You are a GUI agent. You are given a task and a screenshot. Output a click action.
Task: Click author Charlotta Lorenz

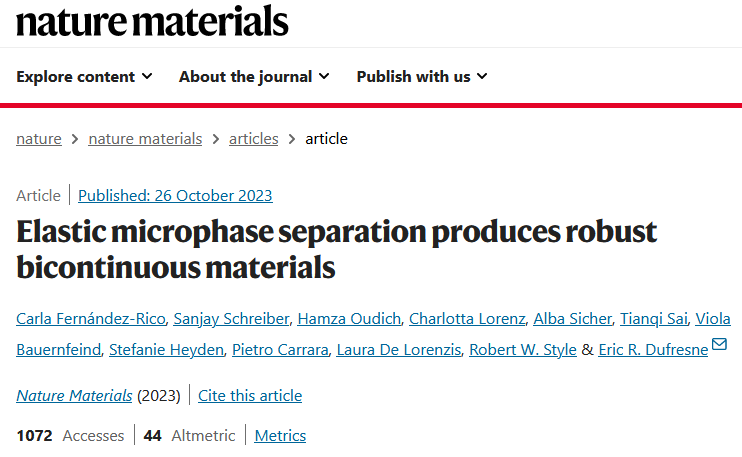(467, 318)
